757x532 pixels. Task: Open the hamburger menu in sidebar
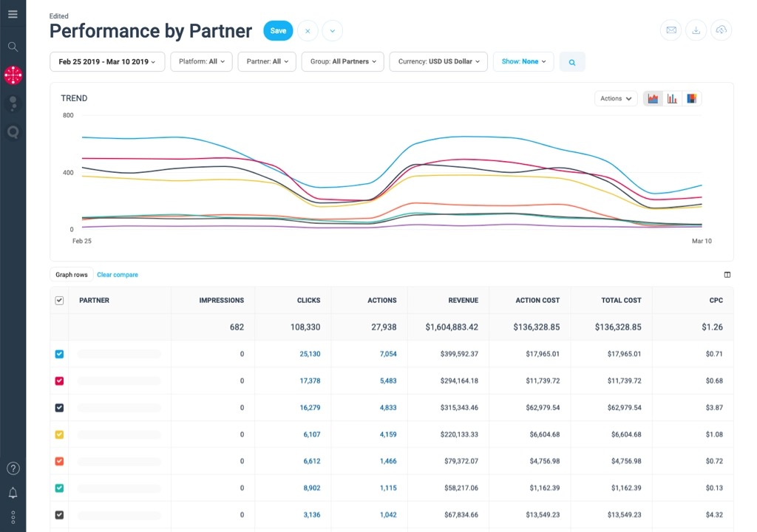[13, 14]
